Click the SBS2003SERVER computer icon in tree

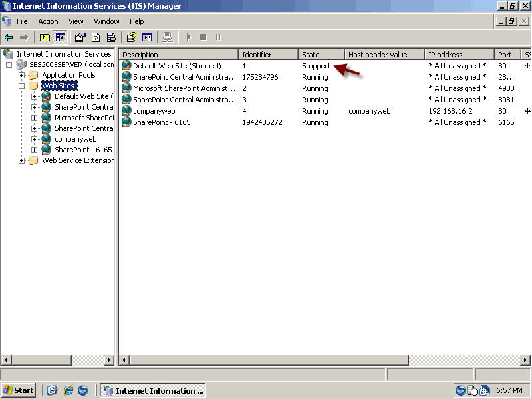point(21,65)
